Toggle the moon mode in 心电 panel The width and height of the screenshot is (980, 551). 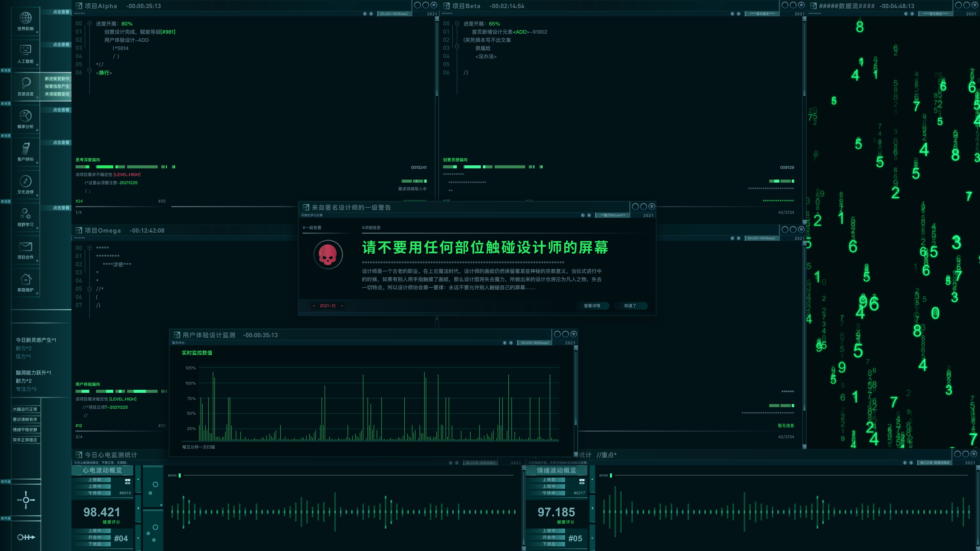click(138, 538)
